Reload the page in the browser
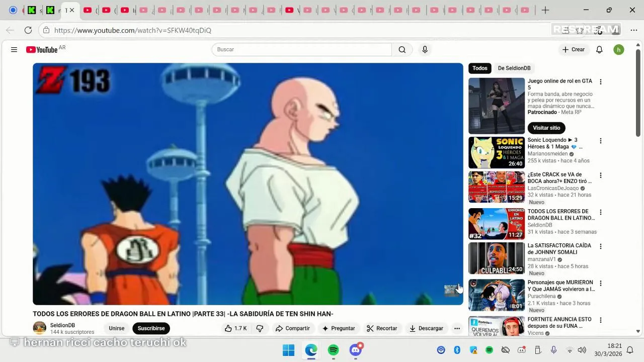This screenshot has width=644, height=362. coord(28,30)
